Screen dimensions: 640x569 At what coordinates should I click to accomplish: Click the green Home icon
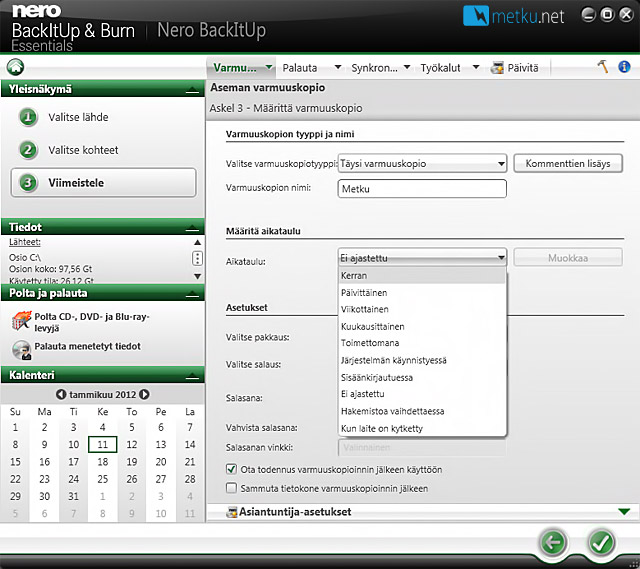[x=16, y=67]
